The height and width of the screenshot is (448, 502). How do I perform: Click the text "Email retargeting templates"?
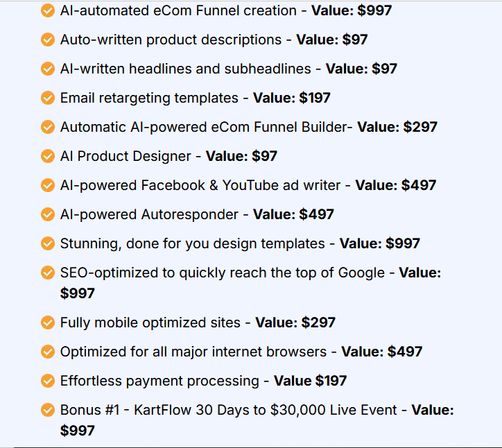tap(149, 98)
